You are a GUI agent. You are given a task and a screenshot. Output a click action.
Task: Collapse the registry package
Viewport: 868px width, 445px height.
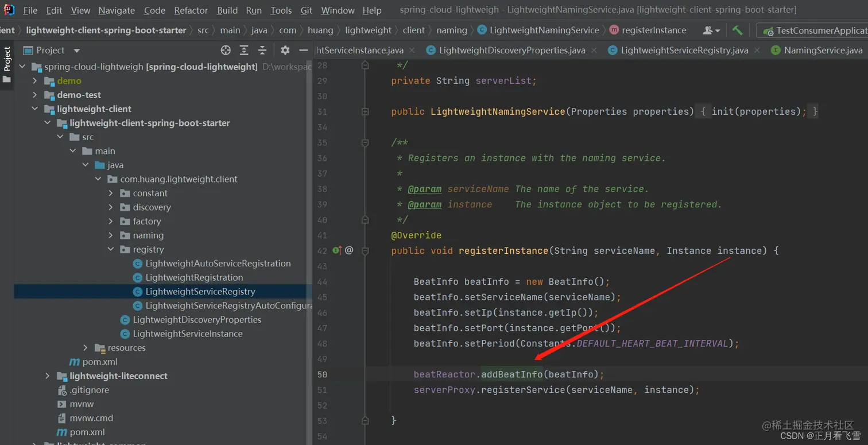tap(111, 250)
